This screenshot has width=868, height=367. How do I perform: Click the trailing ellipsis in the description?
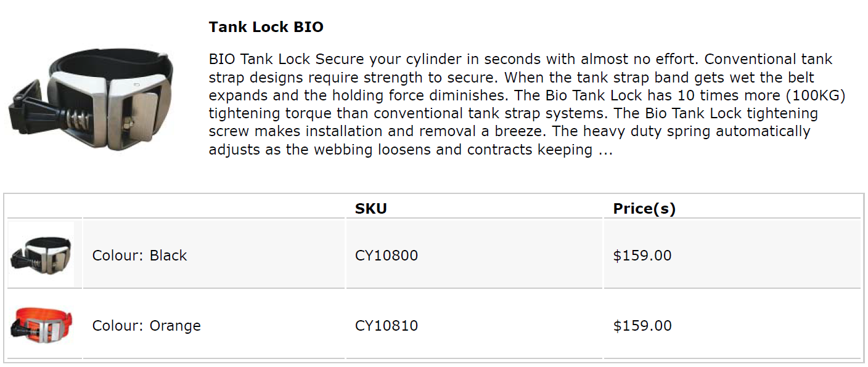(605, 150)
